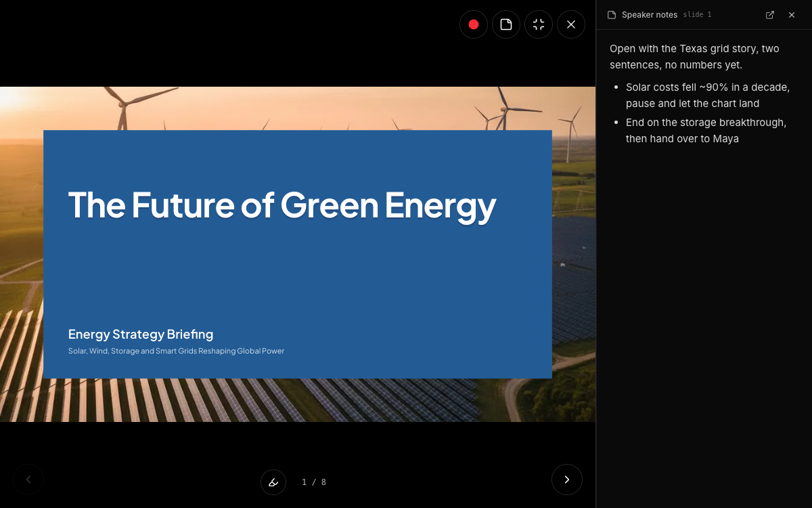Select the Solar, Wind, Storage tagline text
This screenshot has width=812, height=508.
pyautogui.click(x=176, y=351)
